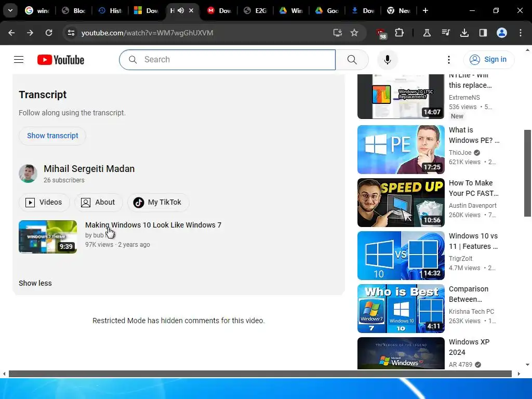Click the search magnifier button
This screenshot has height=399, width=532.
(x=352, y=60)
